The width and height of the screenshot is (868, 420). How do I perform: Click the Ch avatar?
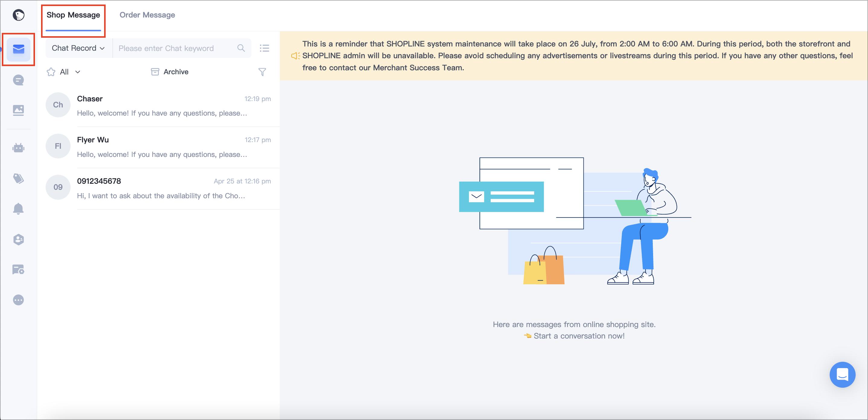click(58, 105)
